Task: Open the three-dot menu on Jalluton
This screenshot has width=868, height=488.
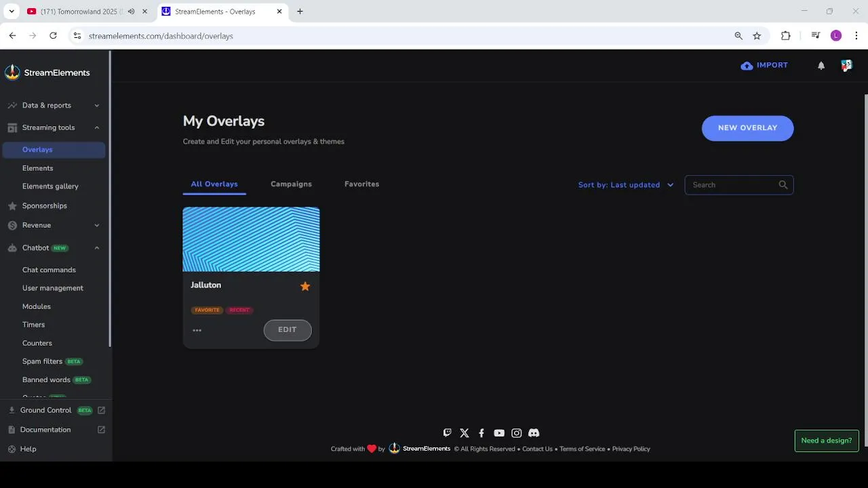Action: pos(197,330)
